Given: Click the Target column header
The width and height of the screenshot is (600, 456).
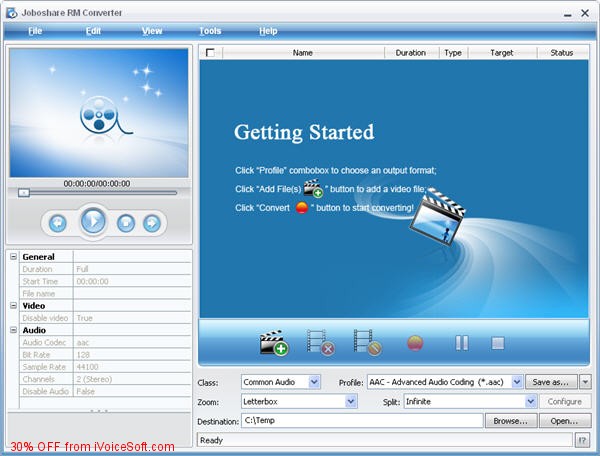Looking at the screenshot, I should [x=502, y=53].
